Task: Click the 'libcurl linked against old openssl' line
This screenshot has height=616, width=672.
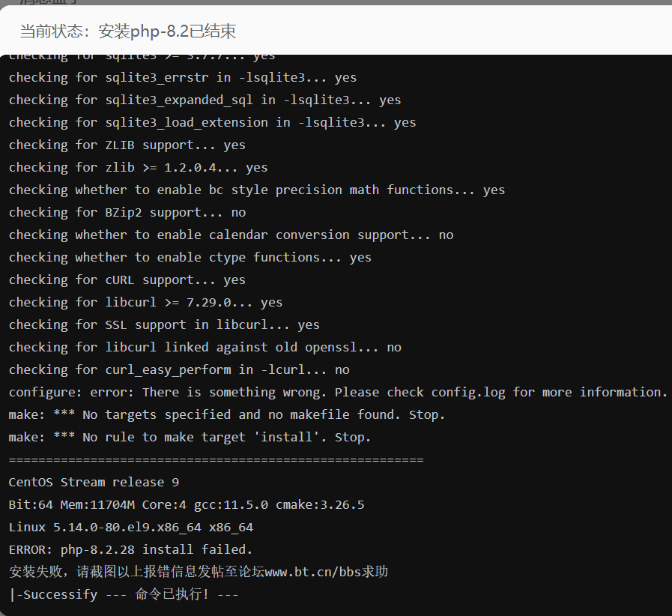Action: click(x=205, y=347)
